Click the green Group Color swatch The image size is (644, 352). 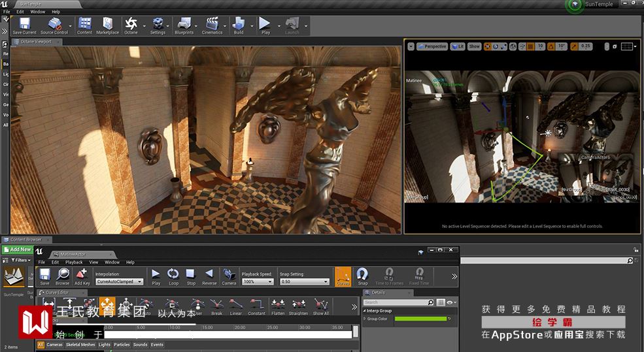point(420,319)
